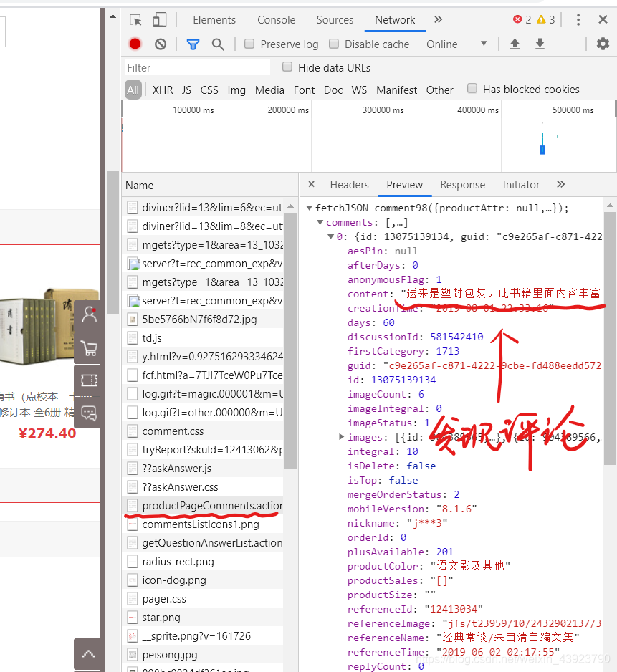This screenshot has width=617, height=672.
Task: Enable Hide data URLs
Action: pyautogui.click(x=287, y=67)
